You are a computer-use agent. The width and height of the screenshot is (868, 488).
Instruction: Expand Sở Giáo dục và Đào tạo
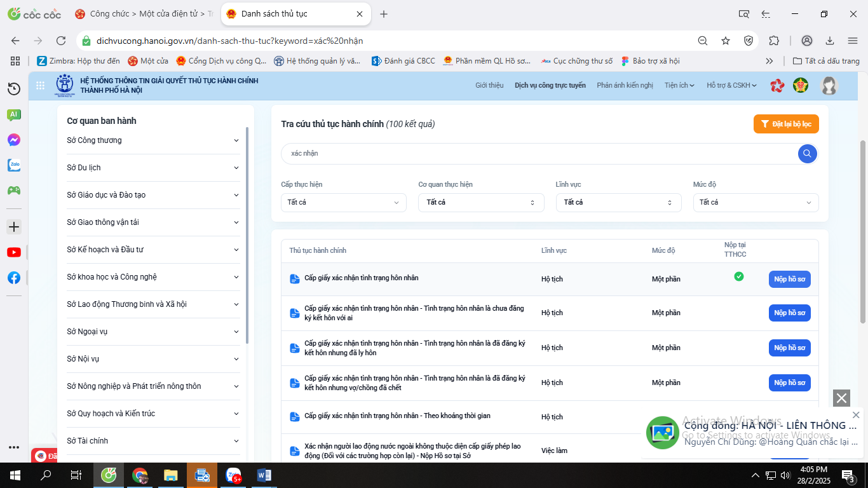point(153,195)
